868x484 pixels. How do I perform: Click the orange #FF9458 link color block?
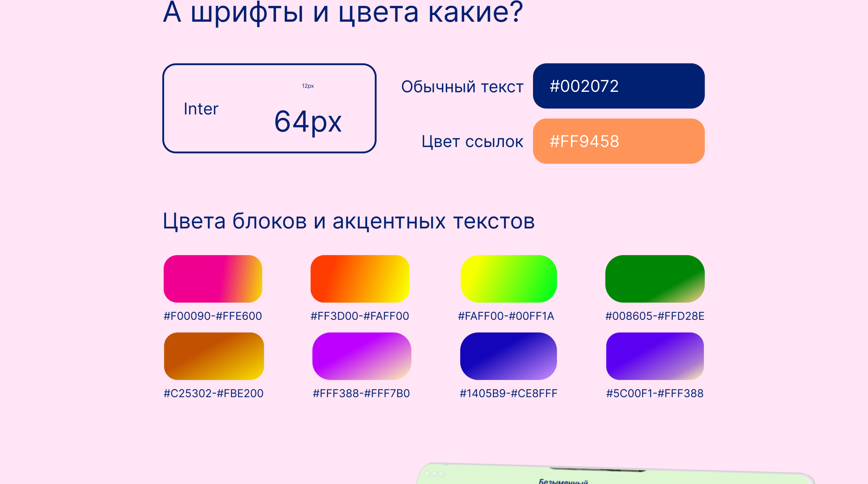click(618, 141)
